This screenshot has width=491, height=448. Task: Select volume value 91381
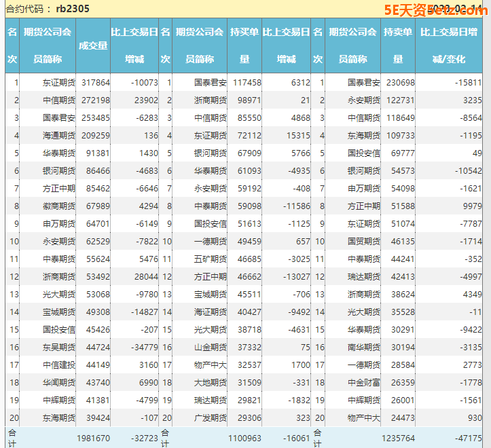(x=98, y=153)
